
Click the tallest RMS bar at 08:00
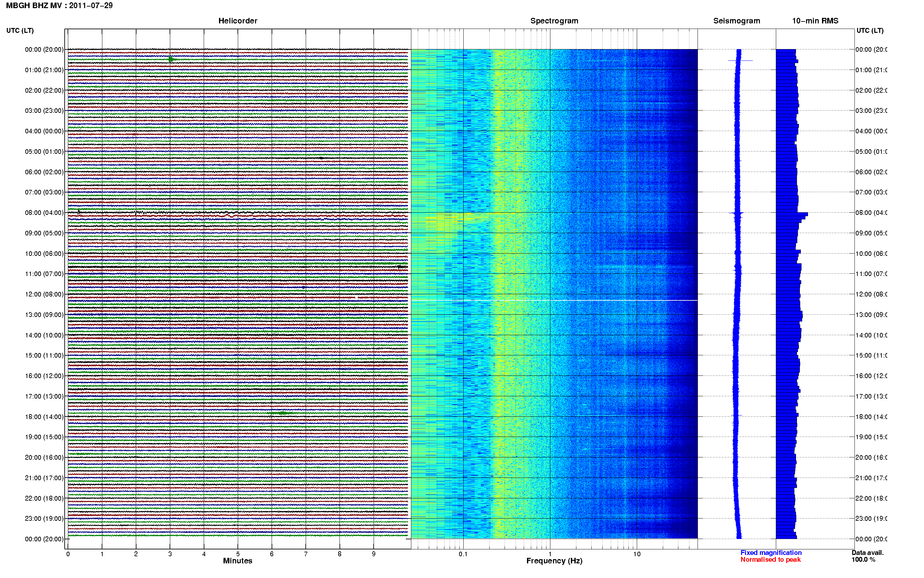pyautogui.click(x=792, y=215)
